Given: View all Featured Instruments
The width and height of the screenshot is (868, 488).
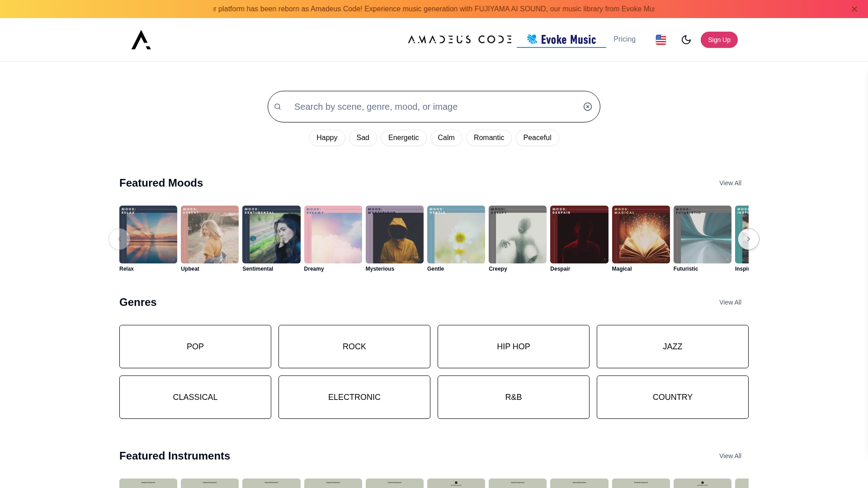Looking at the screenshot, I should tap(730, 456).
